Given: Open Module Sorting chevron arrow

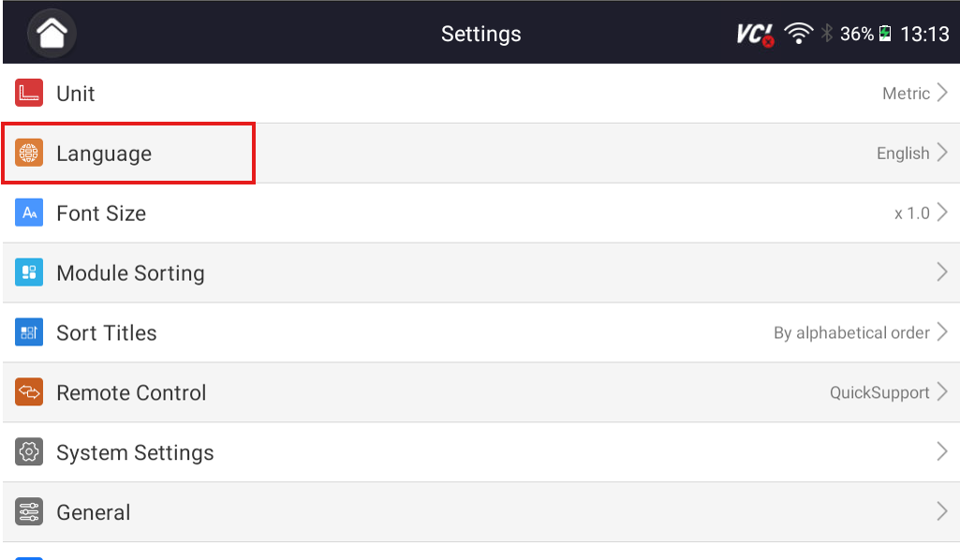Looking at the screenshot, I should (942, 273).
